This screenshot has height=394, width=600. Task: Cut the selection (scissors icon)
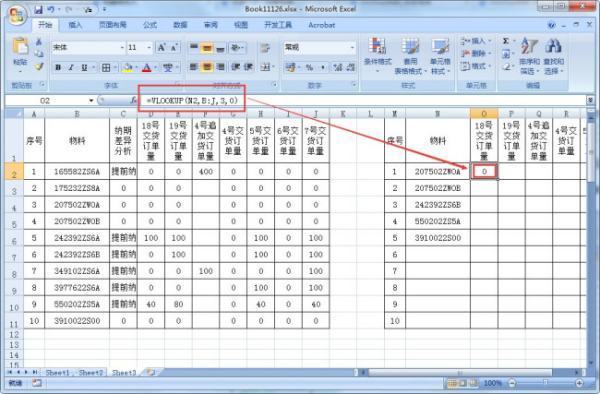(39, 42)
